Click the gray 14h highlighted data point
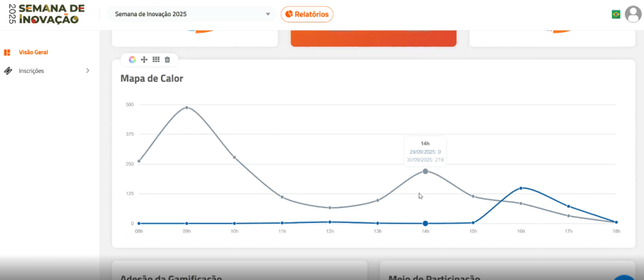This screenshot has height=280, width=644. pyautogui.click(x=426, y=171)
